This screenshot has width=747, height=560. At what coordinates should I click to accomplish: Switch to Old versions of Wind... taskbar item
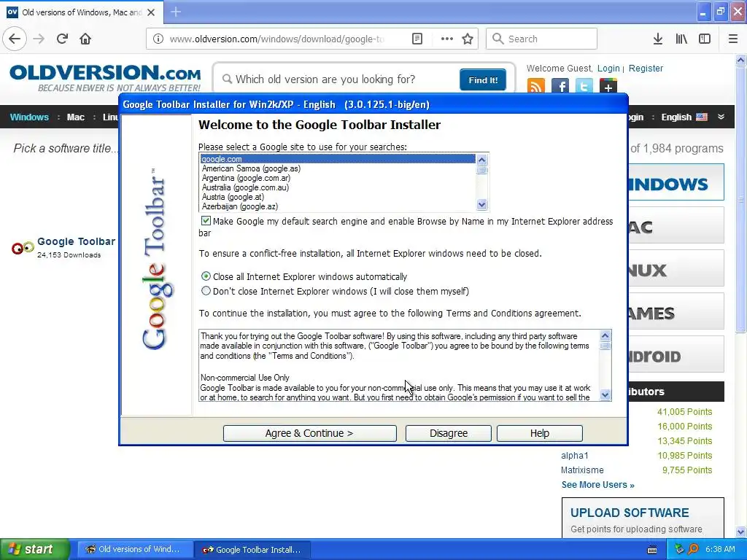[x=134, y=549]
